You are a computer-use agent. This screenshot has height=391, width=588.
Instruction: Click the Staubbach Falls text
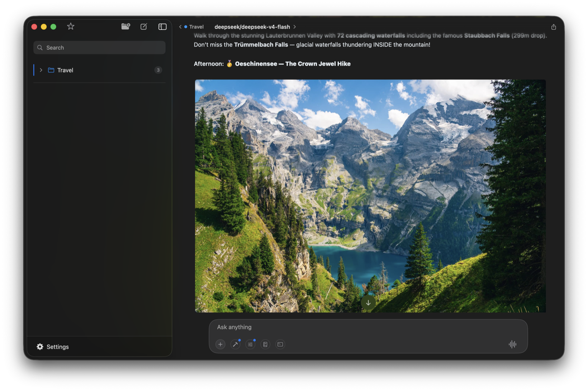click(487, 35)
